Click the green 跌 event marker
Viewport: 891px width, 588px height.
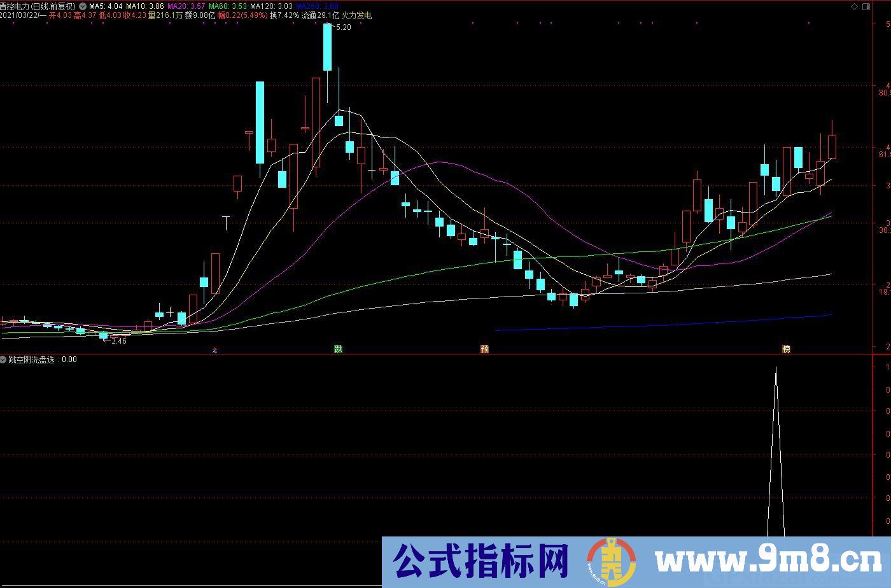point(339,349)
